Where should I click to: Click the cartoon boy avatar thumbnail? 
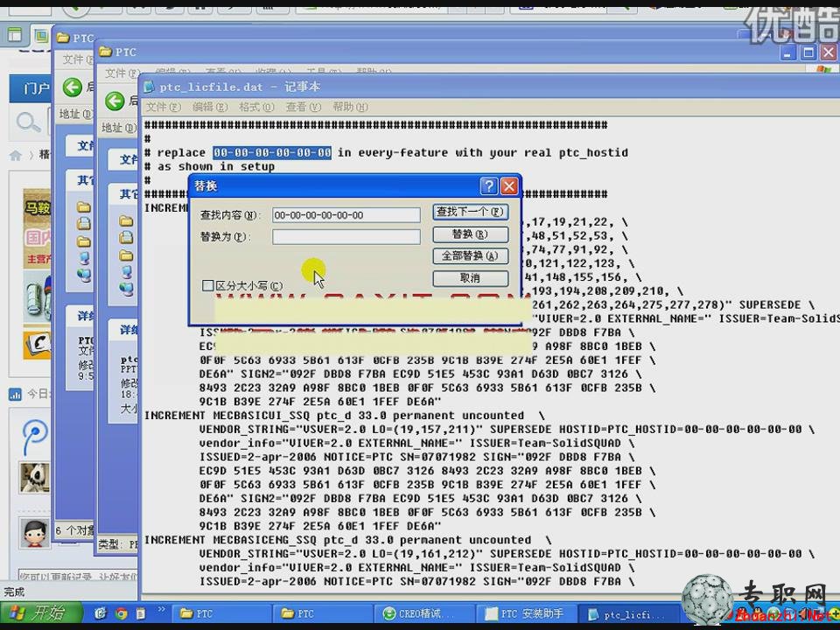(x=35, y=533)
